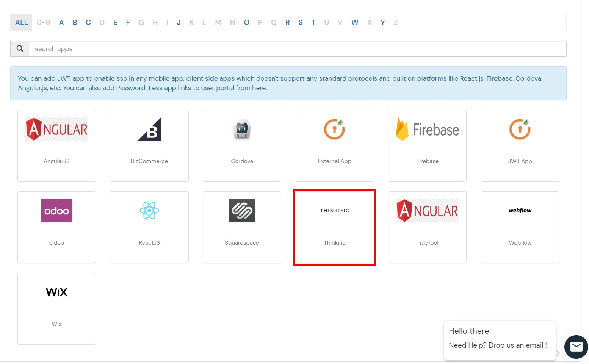This screenshot has height=364, width=589.
Task: Open the TitleTool app tile
Action: pos(427,227)
